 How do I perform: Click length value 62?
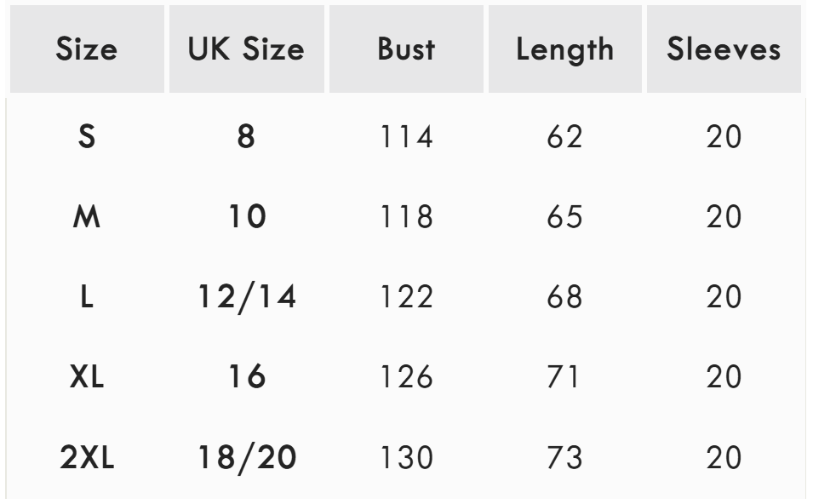565,137
